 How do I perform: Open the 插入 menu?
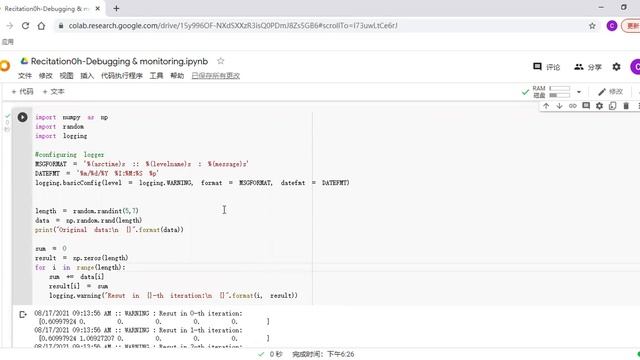point(87,76)
